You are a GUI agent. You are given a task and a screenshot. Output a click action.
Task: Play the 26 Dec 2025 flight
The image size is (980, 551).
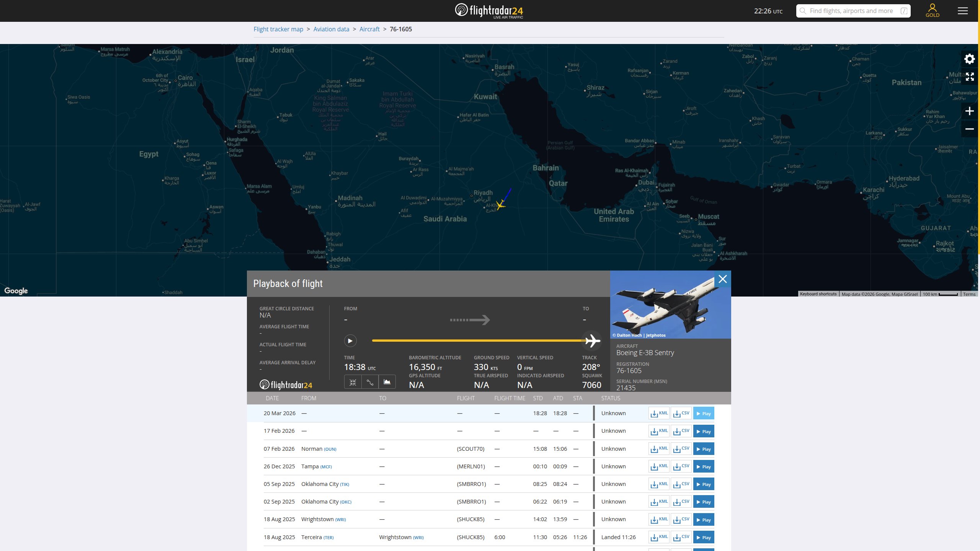(703, 466)
